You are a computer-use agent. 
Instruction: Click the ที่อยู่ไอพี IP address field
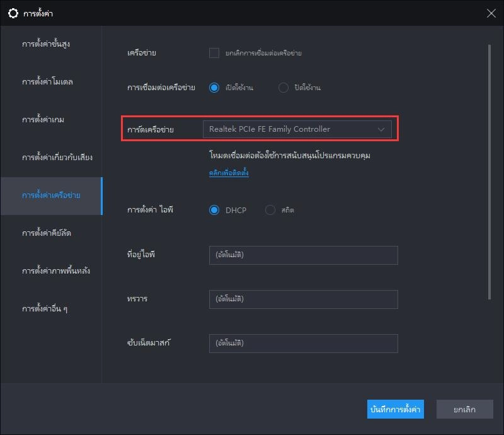click(304, 255)
